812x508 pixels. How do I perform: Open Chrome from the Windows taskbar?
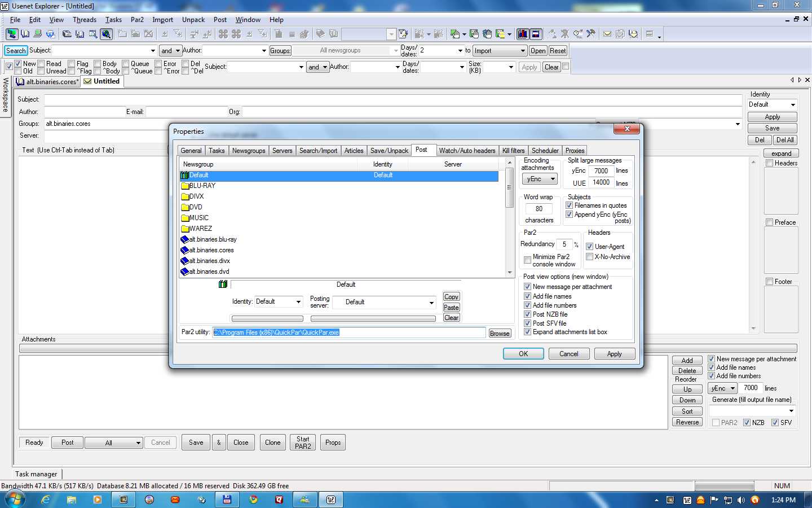(x=253, y=500)
